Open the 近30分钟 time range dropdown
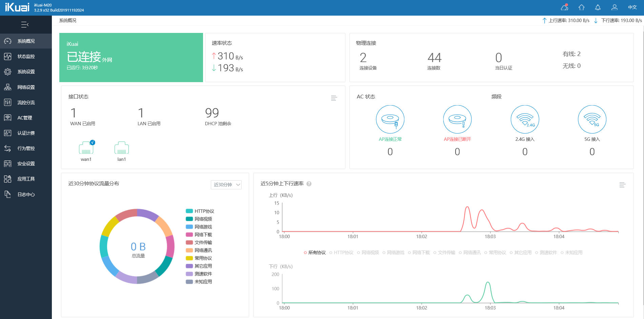Viewport: 644px width, 319px height. tap(226, 185)
